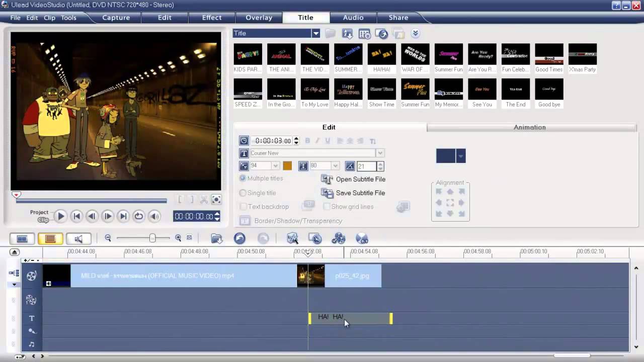Image resolution: width=644 pixels, height=362 pixels.
Task: Go to the Share step
Action: [x=398, y=17]
